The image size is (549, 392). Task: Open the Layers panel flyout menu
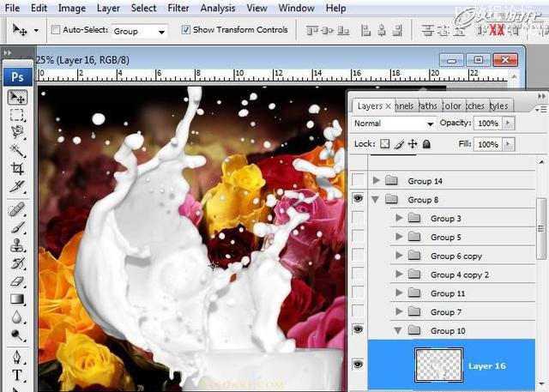[541, 110]
